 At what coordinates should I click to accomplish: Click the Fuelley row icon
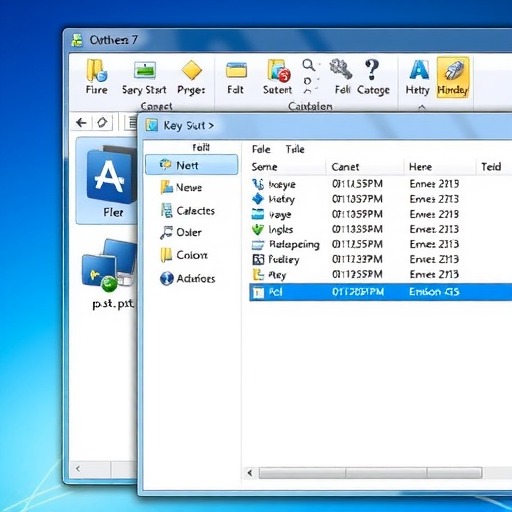(x=258, y=259)
